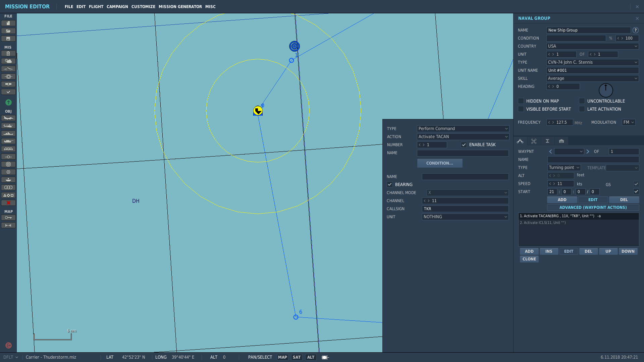Click the green fly mission arrow icon
This screenshot has width=644, height=362.
9,102
